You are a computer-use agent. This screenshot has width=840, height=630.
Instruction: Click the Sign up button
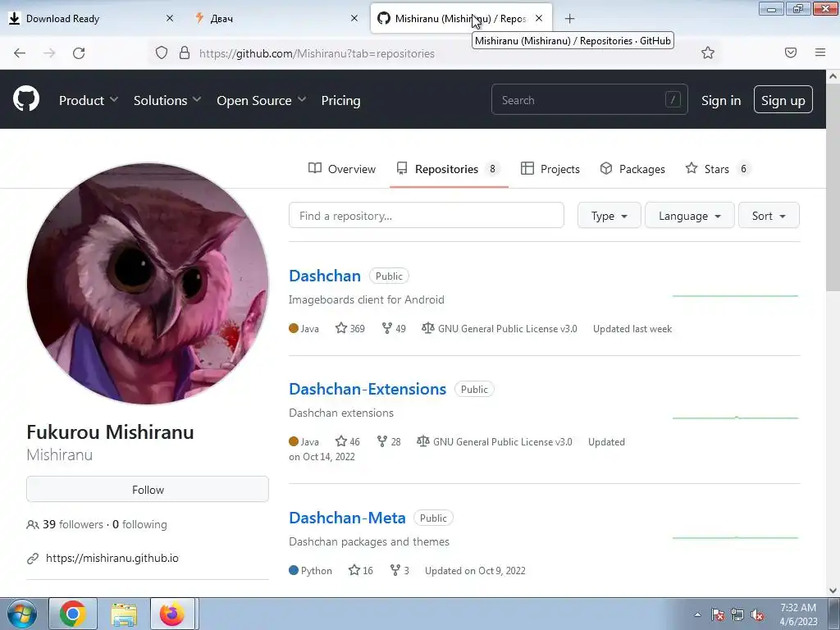click(783, 99)
